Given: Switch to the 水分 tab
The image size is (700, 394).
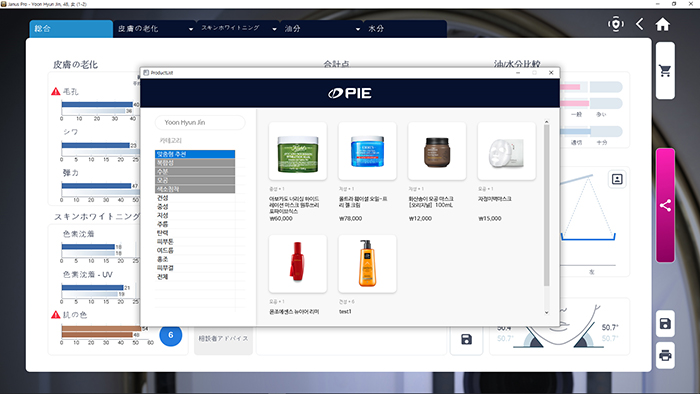Looking at the screenshot, I should pos(405,29).
